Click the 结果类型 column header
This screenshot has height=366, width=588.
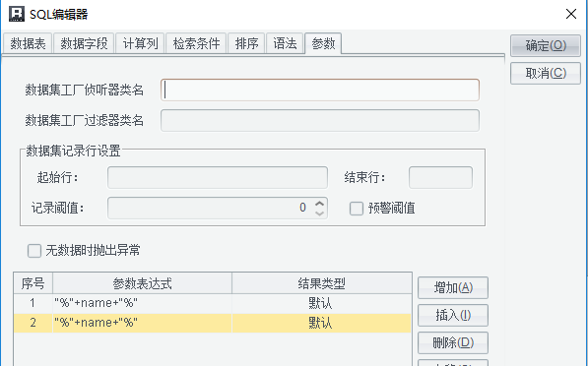click(322, 283)
